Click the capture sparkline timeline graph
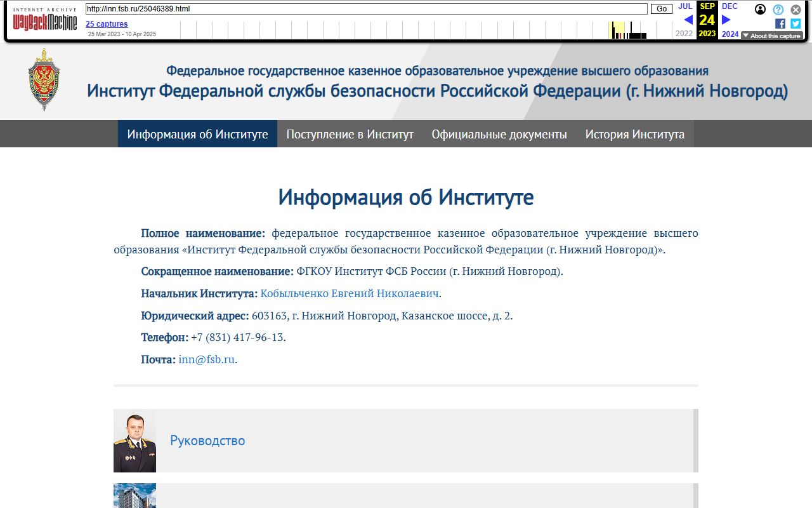This screenshot has width=812, height=508. click(x=426, y=30)
